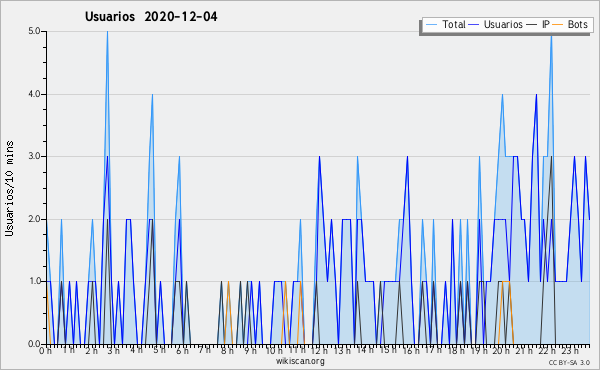Viewport: 600px width, 370px height.
Task: Click the 3.0 y-axis value
Action: tap(34, 156)
